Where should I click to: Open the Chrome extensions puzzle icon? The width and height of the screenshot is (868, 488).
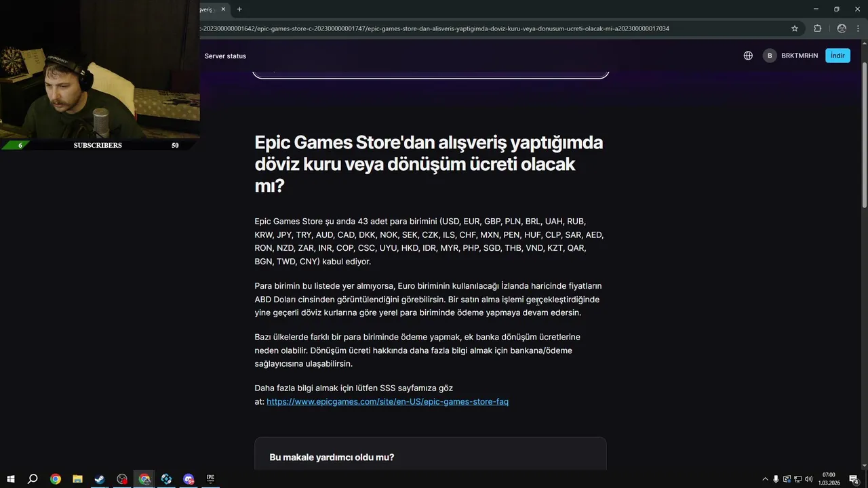(x=817, y=28)
